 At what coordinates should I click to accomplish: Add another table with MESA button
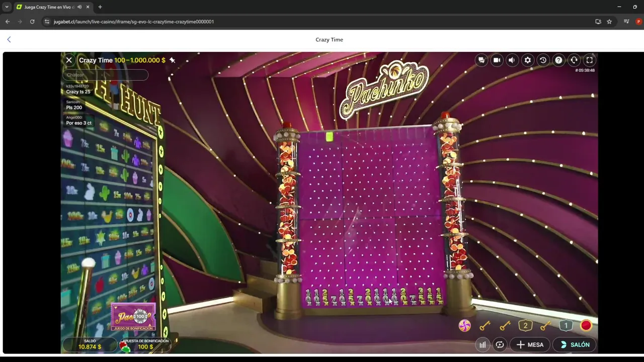[530, 344]
